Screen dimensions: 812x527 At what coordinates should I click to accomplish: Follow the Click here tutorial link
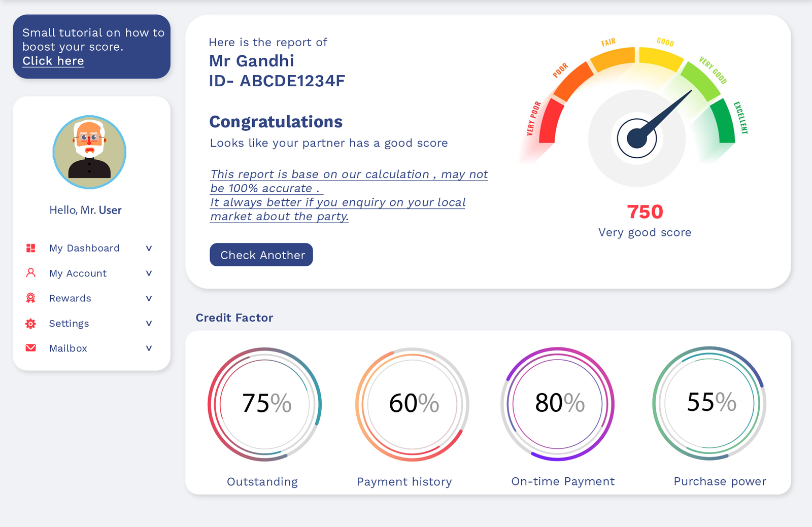point(53,61)
